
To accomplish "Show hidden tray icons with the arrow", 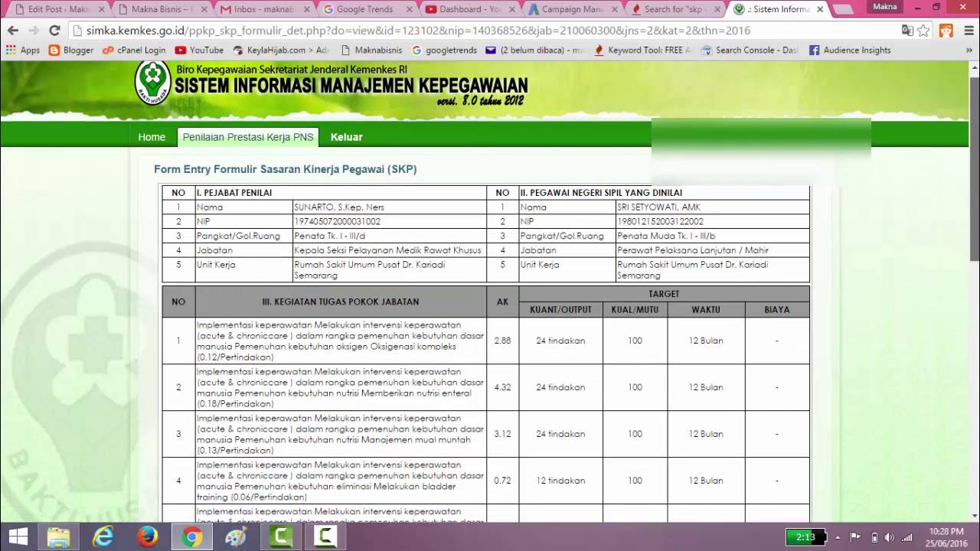I will tap(838, 537).
